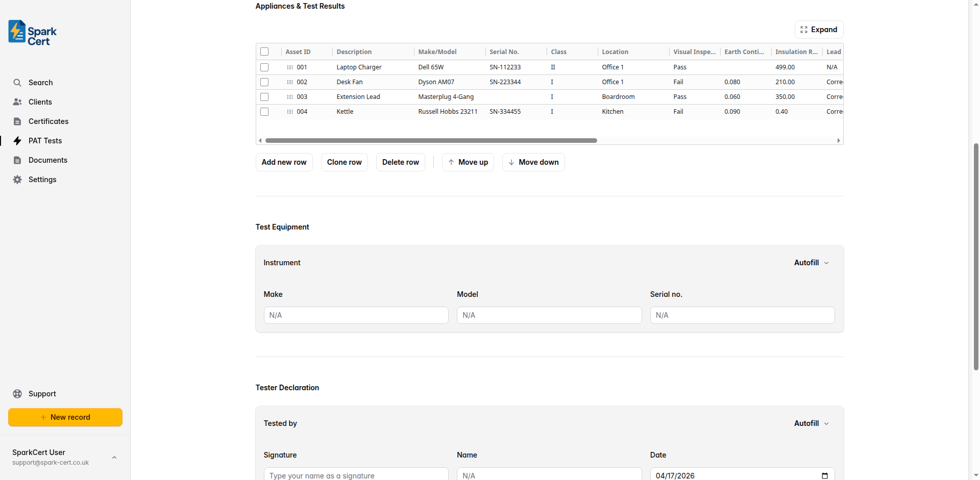Image resolution: width=980 pixels, height=480 pixels.
Task: Click the Tested by Name input field
Action: (x=549, y=474)
